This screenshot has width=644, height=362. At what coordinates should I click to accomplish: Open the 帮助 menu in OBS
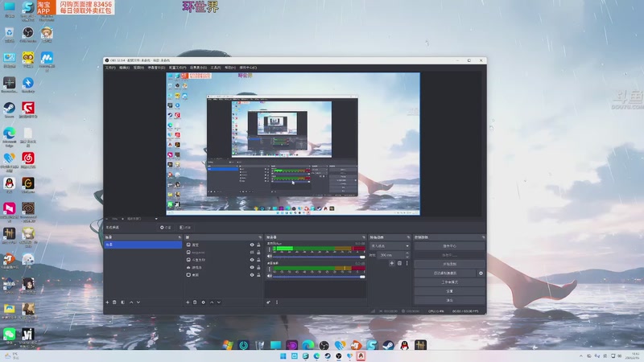[230, 68]
